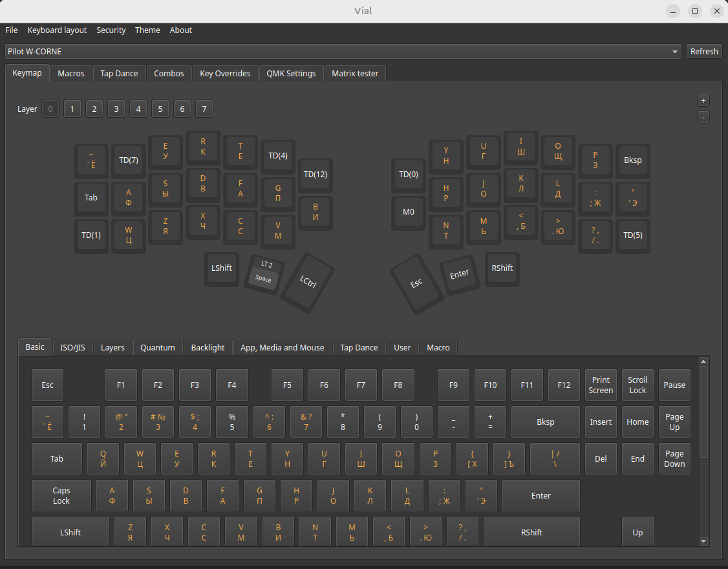The height and width of the screenshot is (569, 728).
Task: Select layer 5 button
Action: coord(160,109)
